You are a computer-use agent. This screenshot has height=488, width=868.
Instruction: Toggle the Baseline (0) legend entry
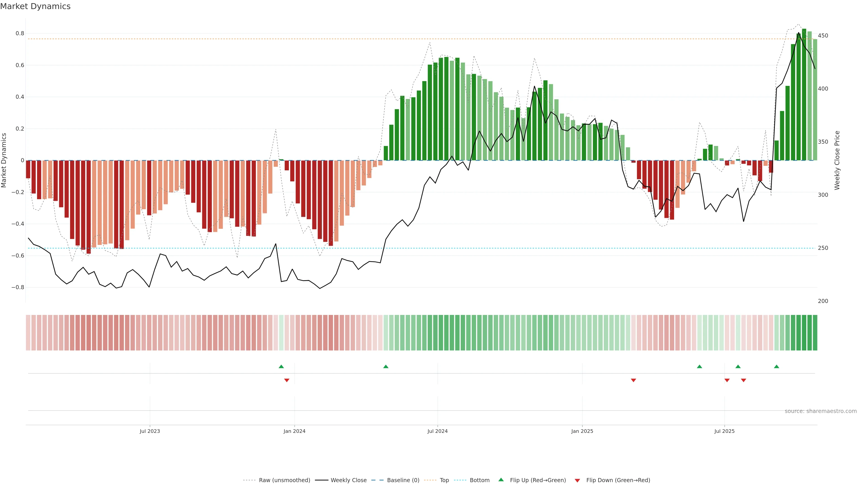click(403, 480)
